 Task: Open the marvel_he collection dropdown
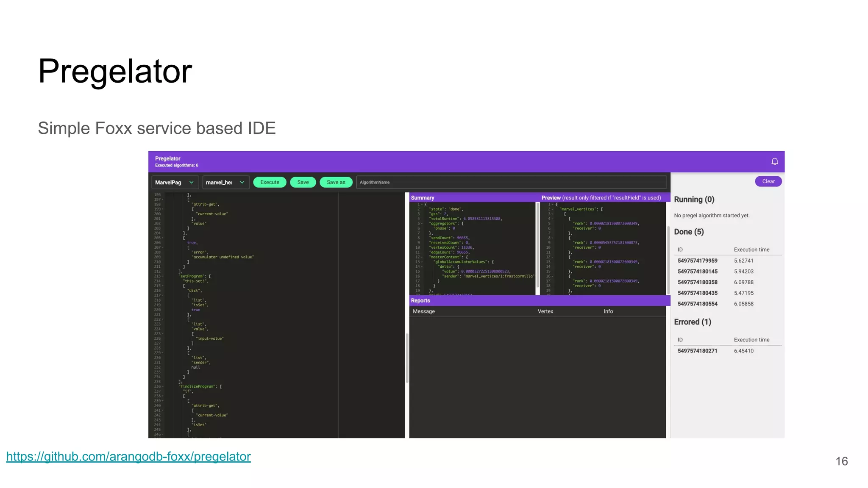225,183
